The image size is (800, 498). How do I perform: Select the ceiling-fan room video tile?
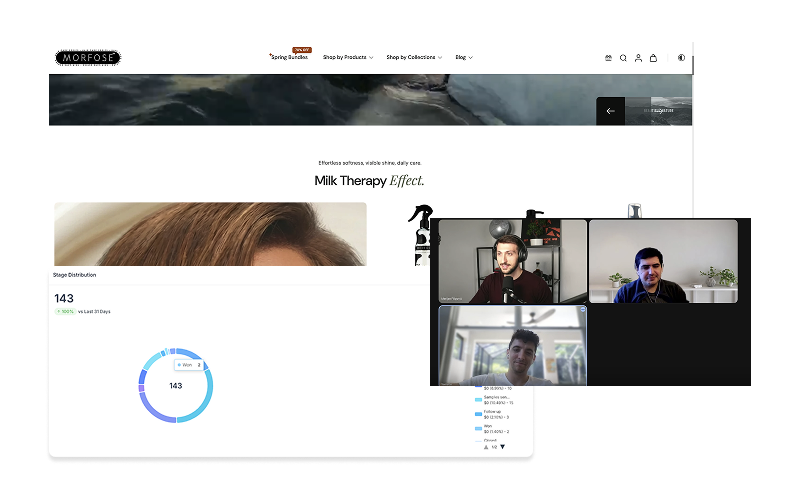click(512, 345)
